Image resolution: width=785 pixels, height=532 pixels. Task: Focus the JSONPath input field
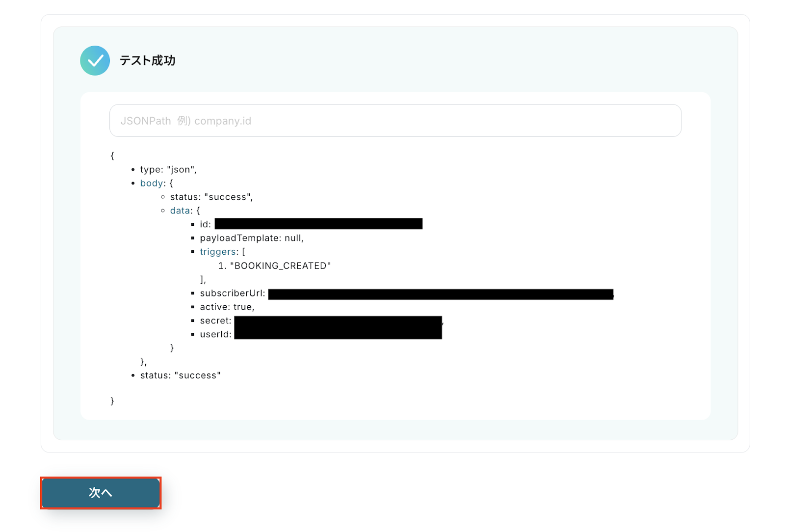click(395, 121)
